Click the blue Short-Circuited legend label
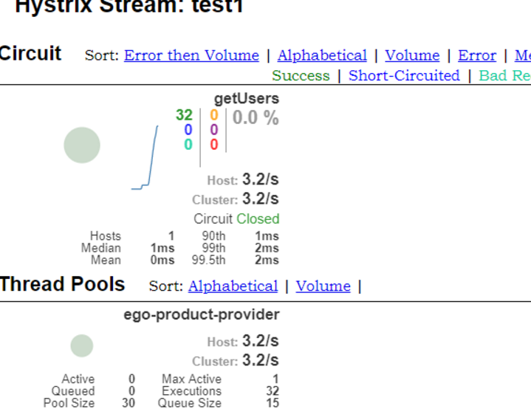531x420 pixels. (x=404, y=75)
